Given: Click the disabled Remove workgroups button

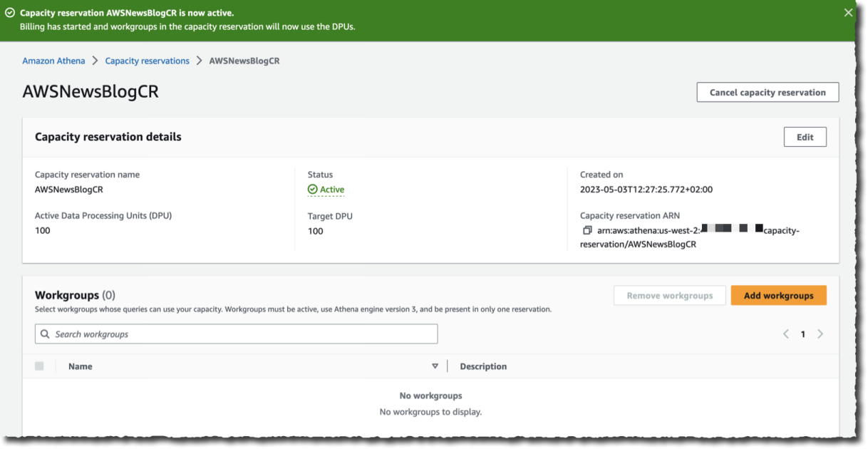Looking at the screenshot, I should coord(669,295).
